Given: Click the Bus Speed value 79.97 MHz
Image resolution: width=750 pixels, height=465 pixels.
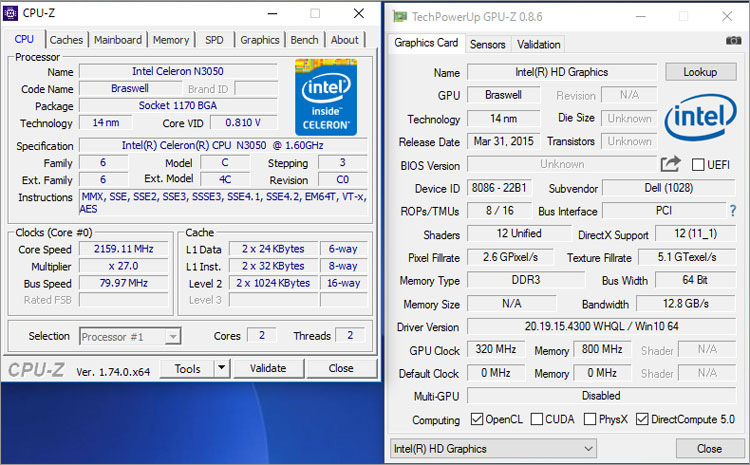Looking at the screenshot, I should click(123, 283).
